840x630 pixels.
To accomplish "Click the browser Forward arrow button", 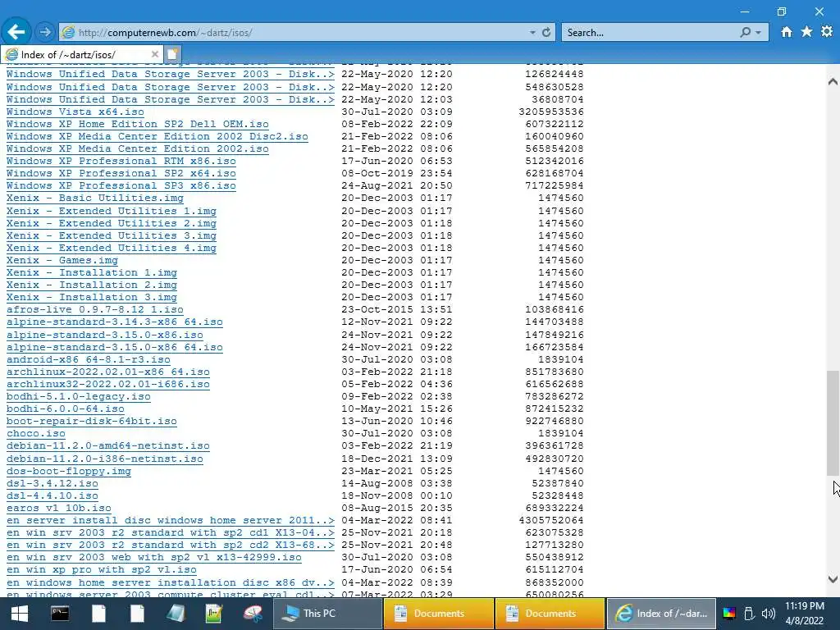I will [x=45, y=32].
